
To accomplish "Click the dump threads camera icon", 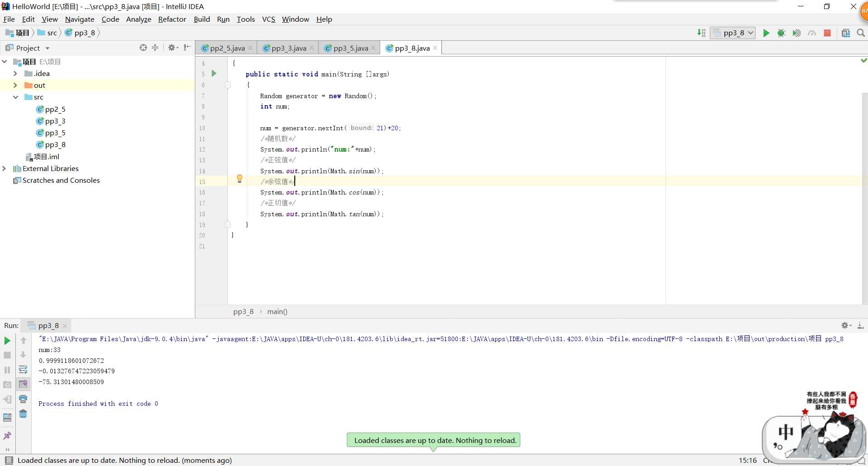I will point(7,385).
